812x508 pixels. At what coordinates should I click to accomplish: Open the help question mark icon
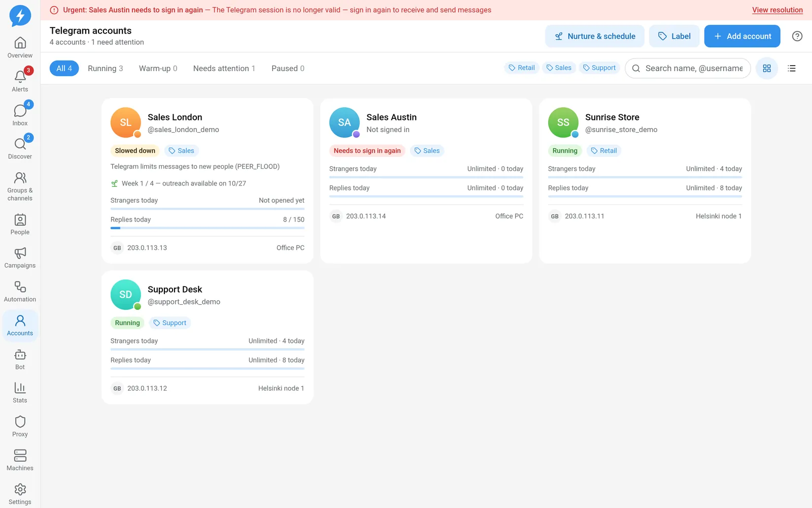click(797, 36)
